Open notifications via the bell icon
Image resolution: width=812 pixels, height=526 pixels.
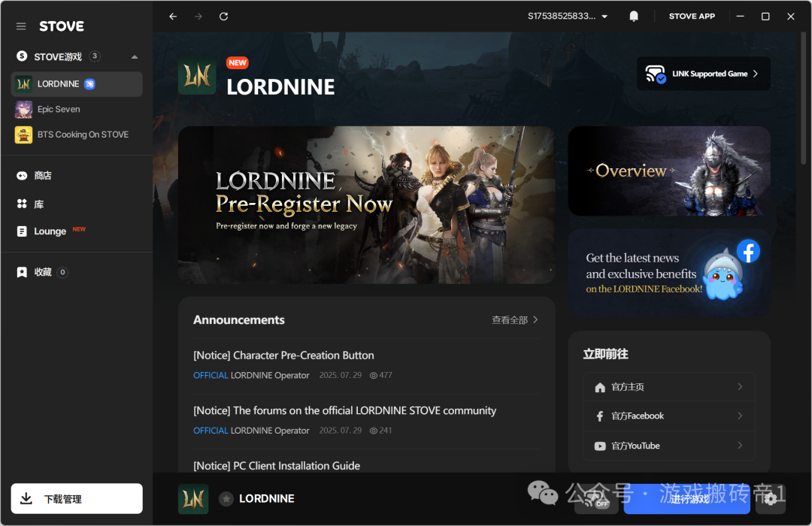click(x=634, y=17)
